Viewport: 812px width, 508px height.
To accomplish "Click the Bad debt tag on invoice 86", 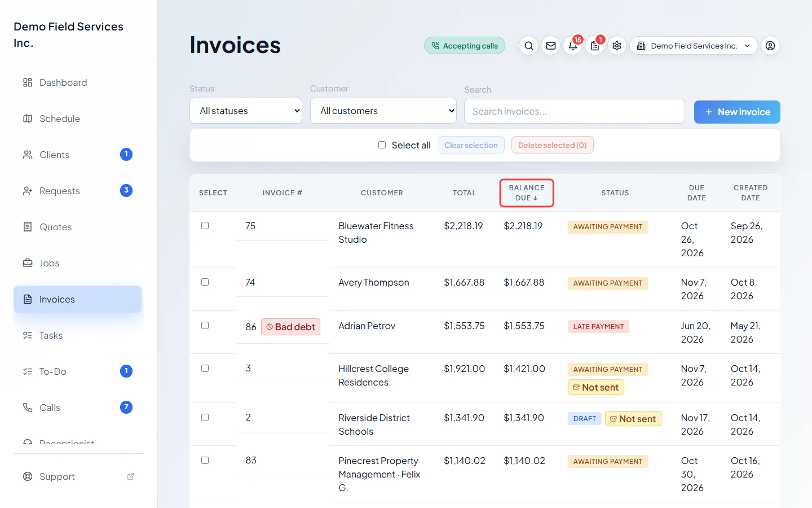I will tap(290, 327).
